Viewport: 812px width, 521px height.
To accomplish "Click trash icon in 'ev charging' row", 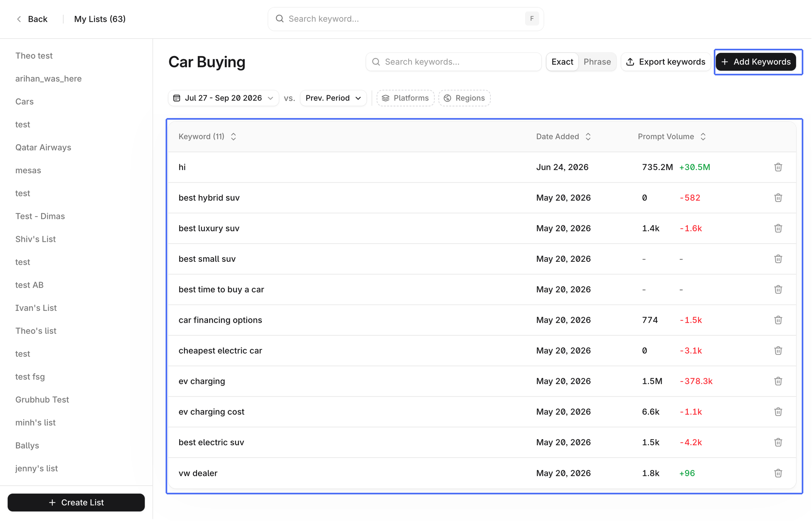I will point(778,381).
